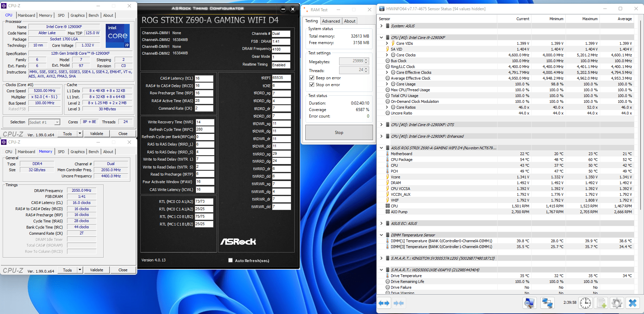Screen dimensions: 644x314
Task: Open About tab in RAM Test
Action: (x=350, y=21)
